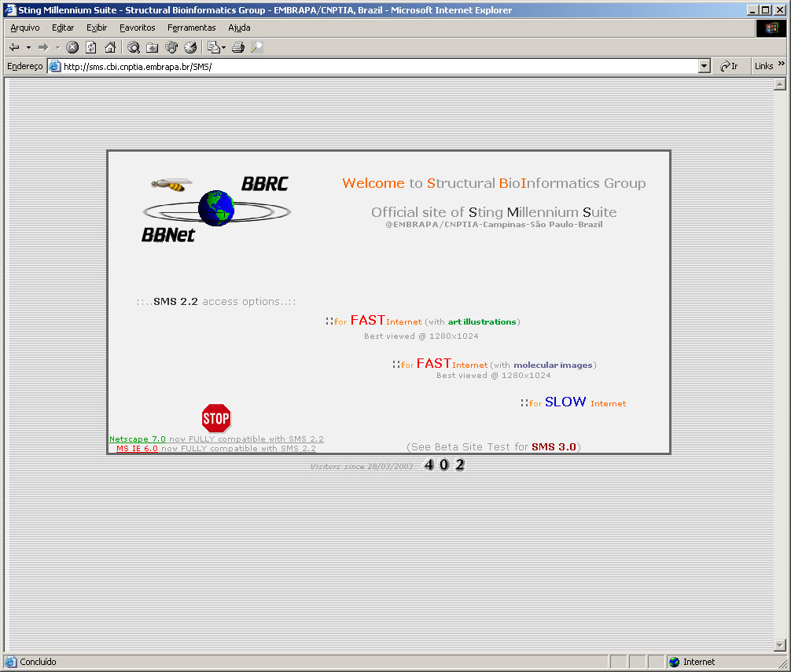The image size is (791, 672).
Task: Expand the address bar dropdown
Action: tap(705, 66)
